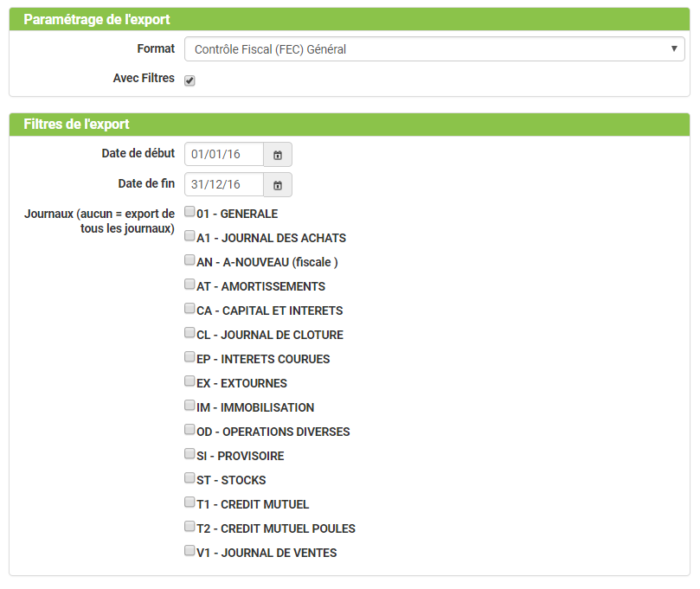Check the T1 - CREDIT MUTUEL box
This screenshot has height=589, width=700.
tap(189, 502)
